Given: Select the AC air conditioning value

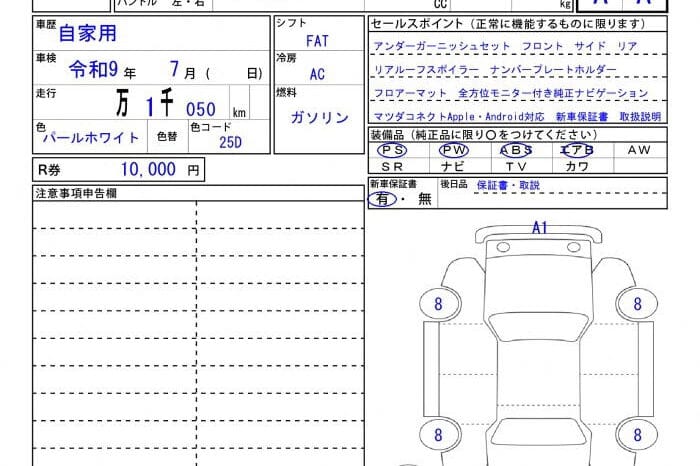Looking at the screenshot, I should 317,74.
